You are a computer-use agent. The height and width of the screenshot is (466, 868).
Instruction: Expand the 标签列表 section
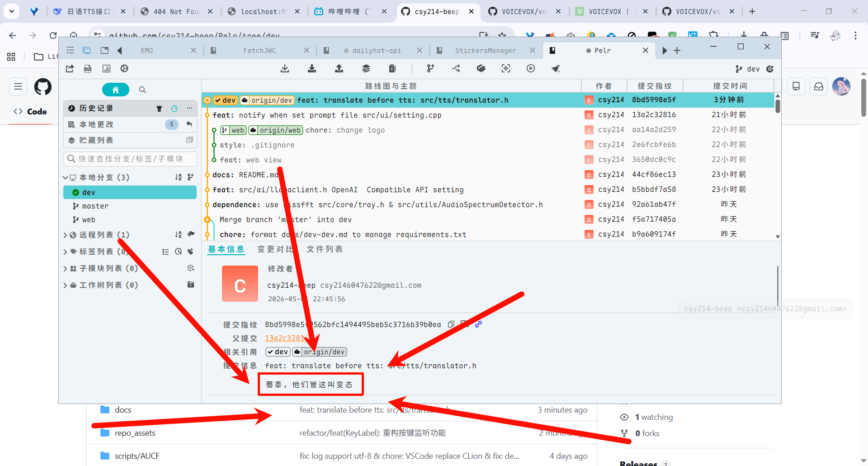(66, 252)
